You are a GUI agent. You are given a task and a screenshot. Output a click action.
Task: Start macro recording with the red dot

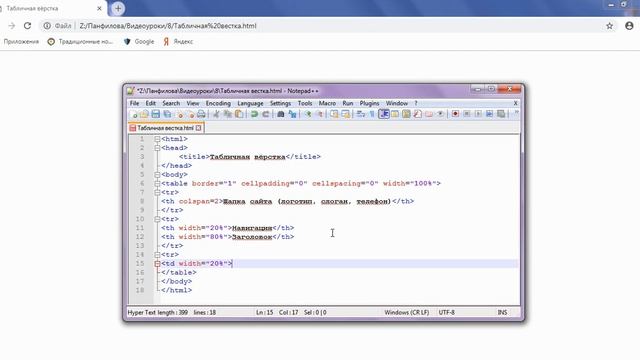click(456, 114)
